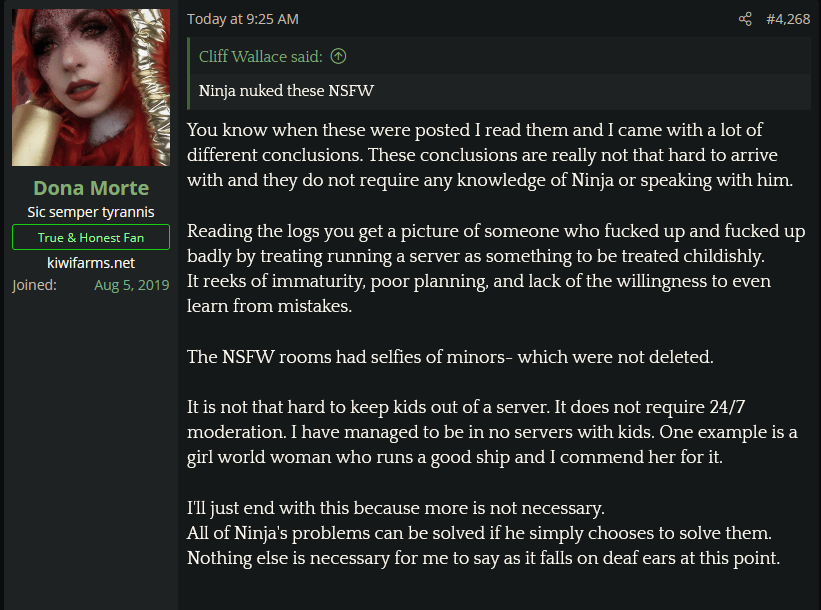This screenshot has width=821, height=610.
Task: Click the up-arrow icon in quote header
Action: pyautogui.click(x=338, y=56)
